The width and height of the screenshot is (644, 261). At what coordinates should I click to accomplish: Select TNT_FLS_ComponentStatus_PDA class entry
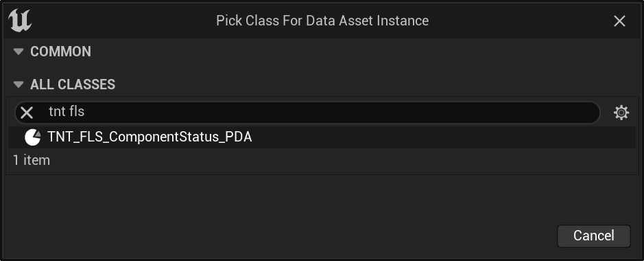pos(322,137)
